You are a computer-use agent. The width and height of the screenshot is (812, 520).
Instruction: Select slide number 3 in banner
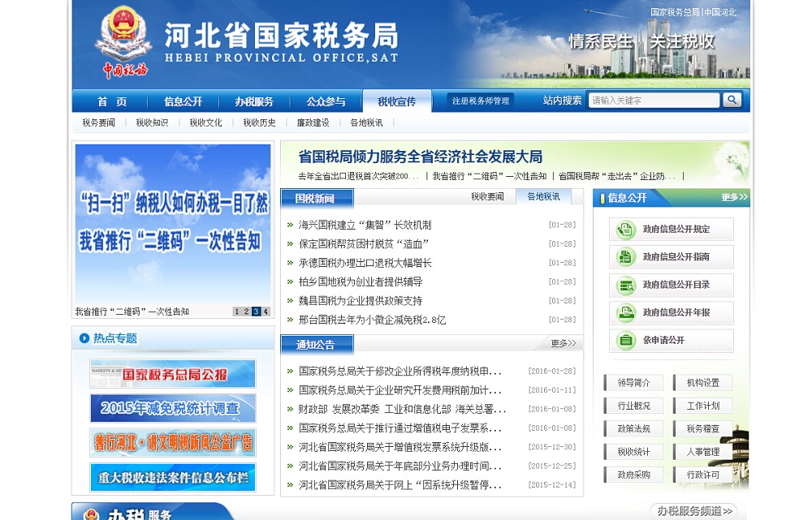pos(256,312)
